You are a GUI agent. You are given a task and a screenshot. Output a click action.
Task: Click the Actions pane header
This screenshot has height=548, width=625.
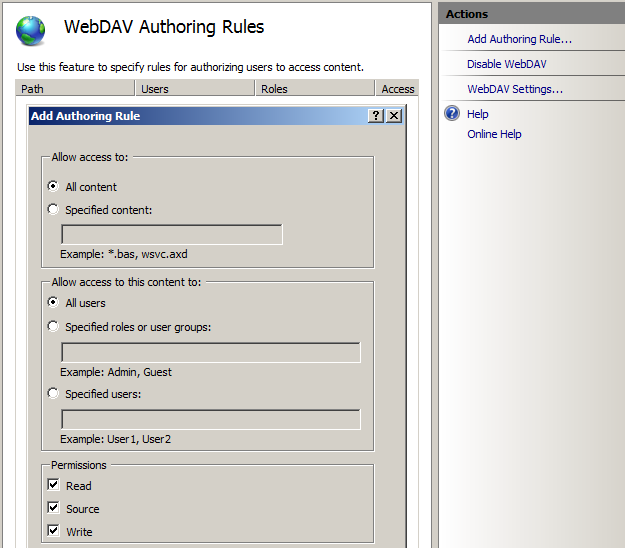click(x=532, y=14)
